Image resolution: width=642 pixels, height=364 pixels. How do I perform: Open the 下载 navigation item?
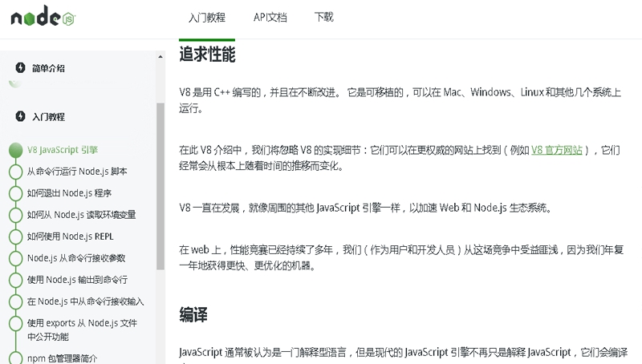324,17
